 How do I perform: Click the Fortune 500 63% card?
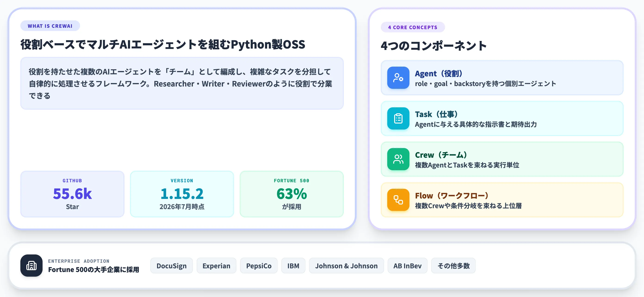291,194
